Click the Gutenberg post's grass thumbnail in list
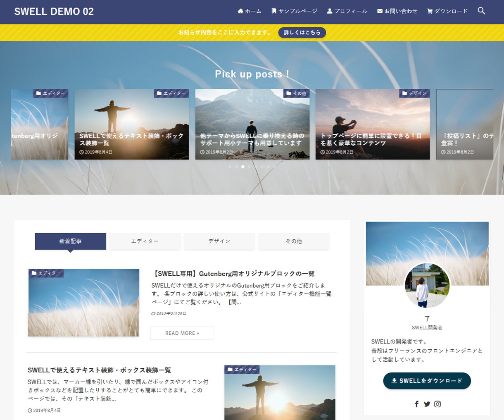 tap(83, 303)
